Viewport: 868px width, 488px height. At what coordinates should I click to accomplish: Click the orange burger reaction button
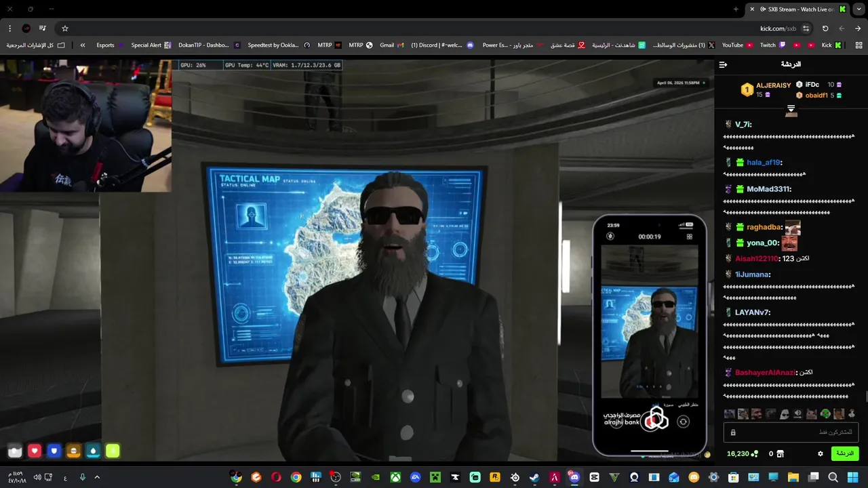(74, 451)
